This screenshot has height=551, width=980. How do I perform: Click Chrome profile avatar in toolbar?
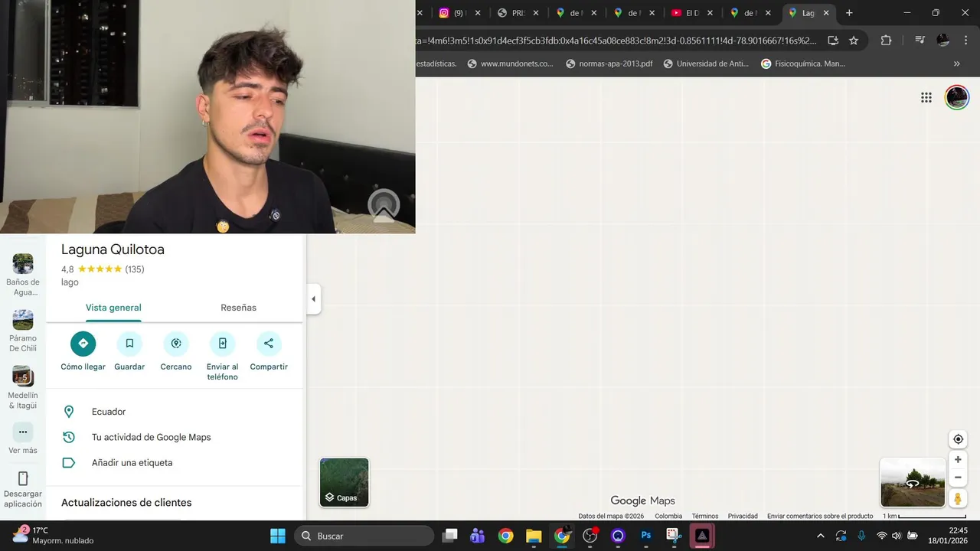[x=942, y=41]
